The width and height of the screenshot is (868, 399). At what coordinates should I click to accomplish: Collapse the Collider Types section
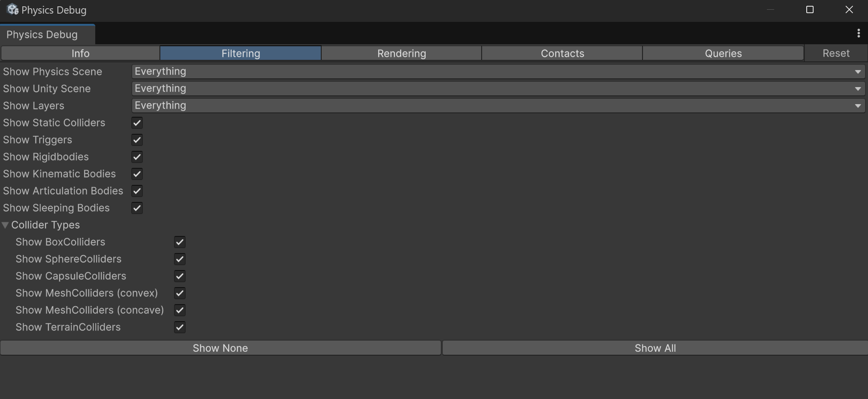[5, 225]
